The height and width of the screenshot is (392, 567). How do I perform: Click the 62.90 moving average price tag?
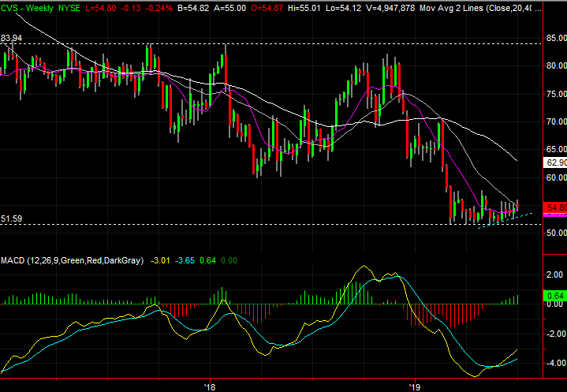click(555, 162)
